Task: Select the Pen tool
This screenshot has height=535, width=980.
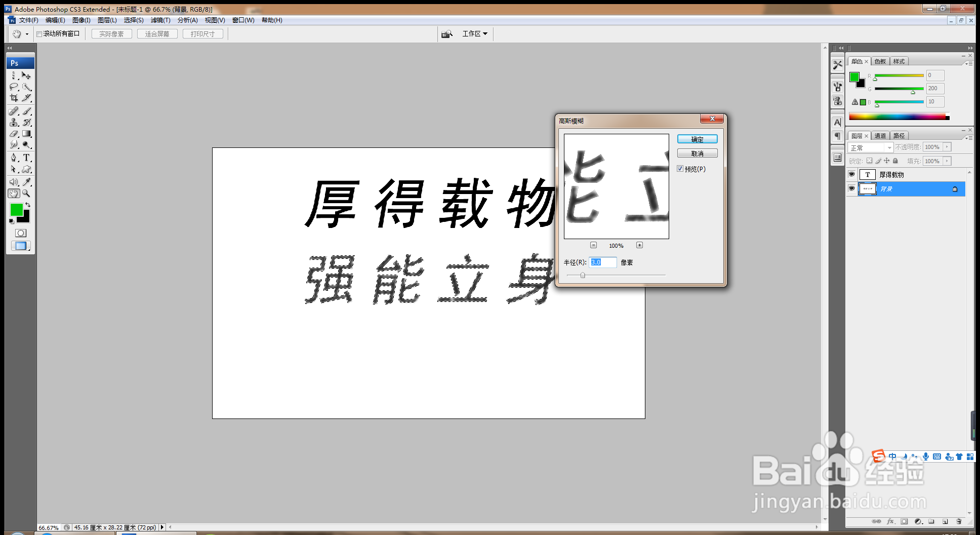Action: [14, 158]
